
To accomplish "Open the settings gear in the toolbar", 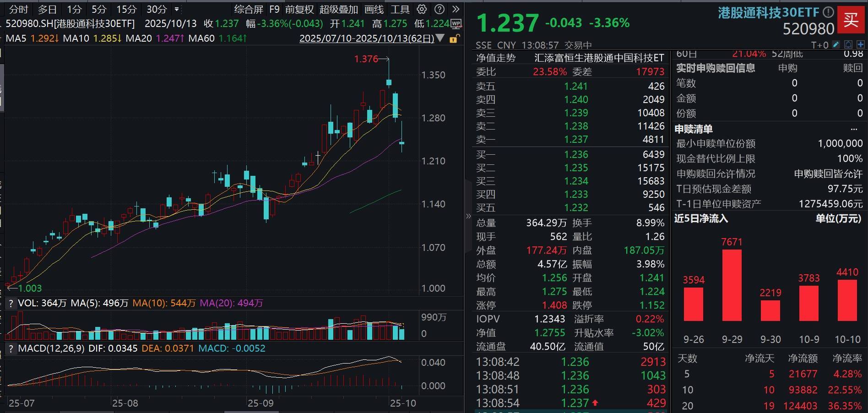I will point(421,9).
